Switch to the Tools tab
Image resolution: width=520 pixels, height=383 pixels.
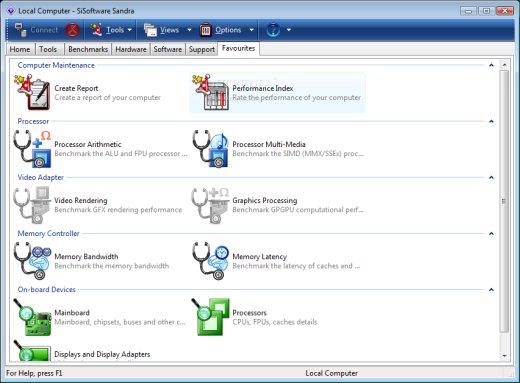coord(49,49)
